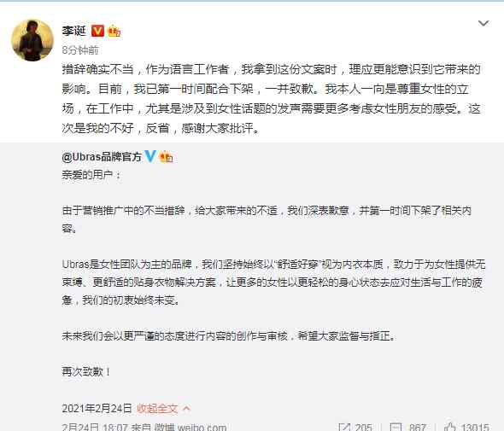Click the 2021年2月24日 date text
The image size is (504, 431).
(x=97, y=409)
